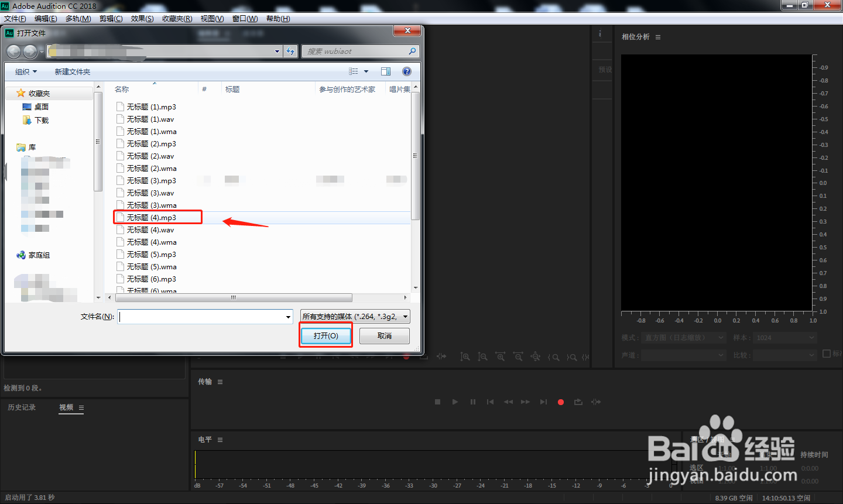Click the Open button in the dialog

click(x=326, y=335)
